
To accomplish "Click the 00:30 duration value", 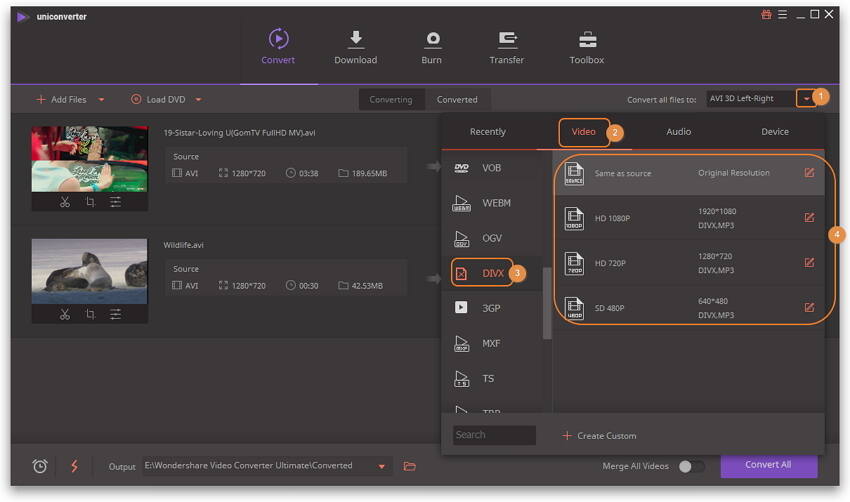I will coord(308,286).
